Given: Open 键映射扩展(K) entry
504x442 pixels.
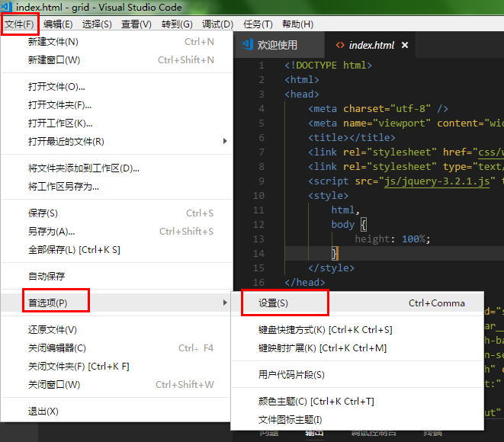Looking at the screenshot, I should tap(358, 348).
